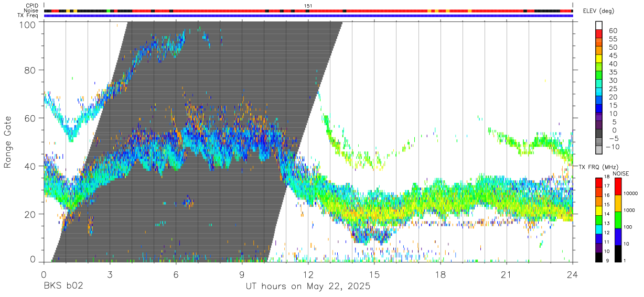Pick the red top swatch of the TX FRQ colorbar
This screenshot has width=644, height=297.
tap(599, 182)
